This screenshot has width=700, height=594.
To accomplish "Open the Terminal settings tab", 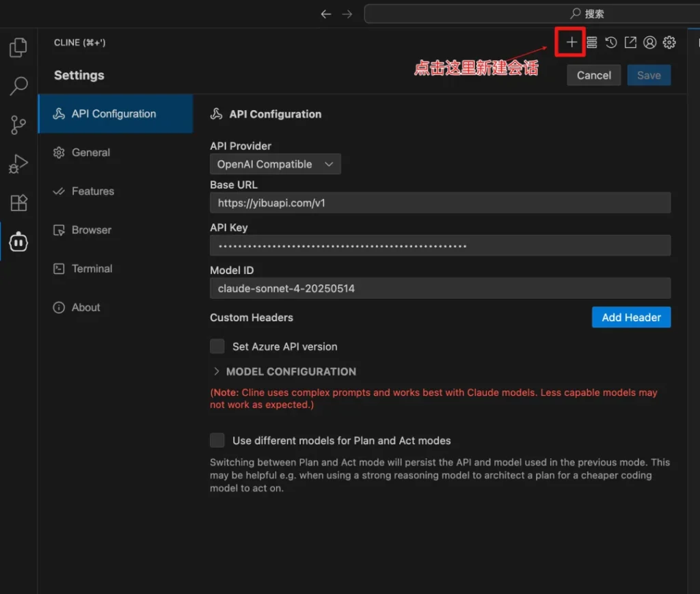I will coord(92,269).
